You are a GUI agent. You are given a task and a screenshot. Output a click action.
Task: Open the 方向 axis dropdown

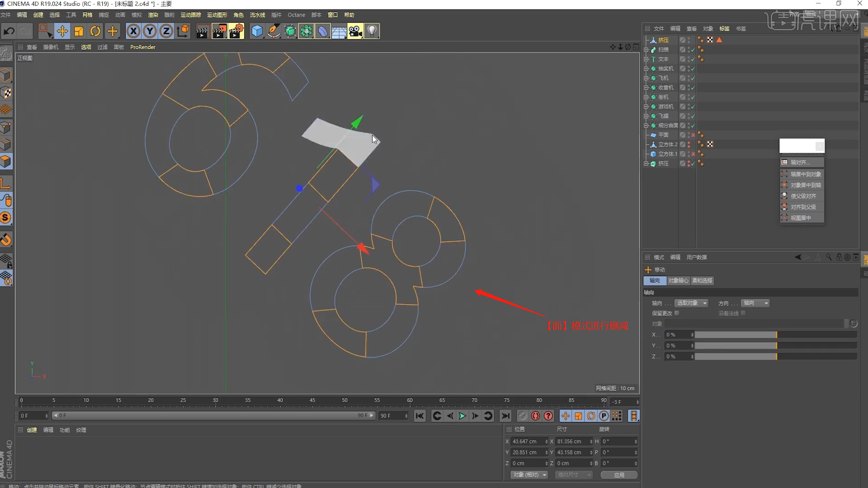coord(755,303)
